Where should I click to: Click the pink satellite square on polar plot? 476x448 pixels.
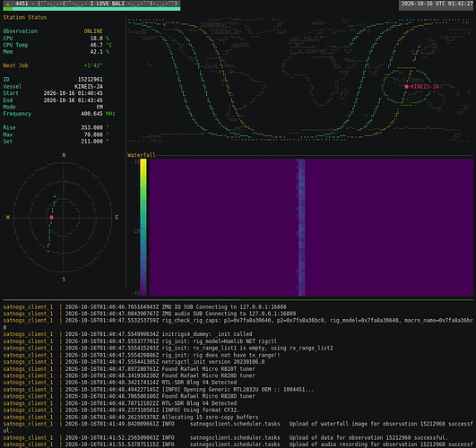tap(51, 218)
